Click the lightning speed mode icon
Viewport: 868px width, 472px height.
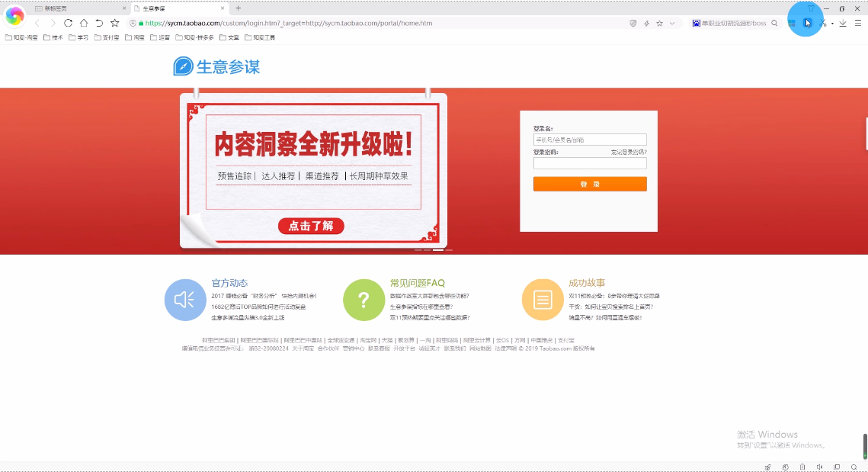(x=646, y=23)
